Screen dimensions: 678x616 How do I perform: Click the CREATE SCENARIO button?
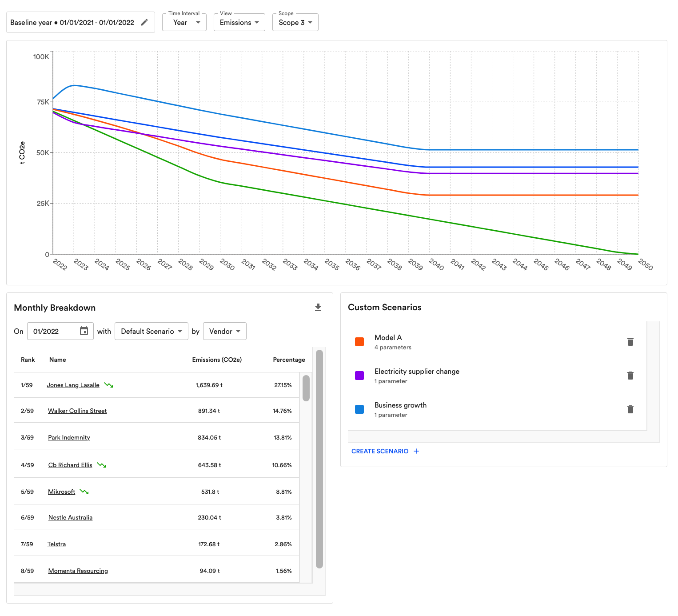(x=385, y=451)
